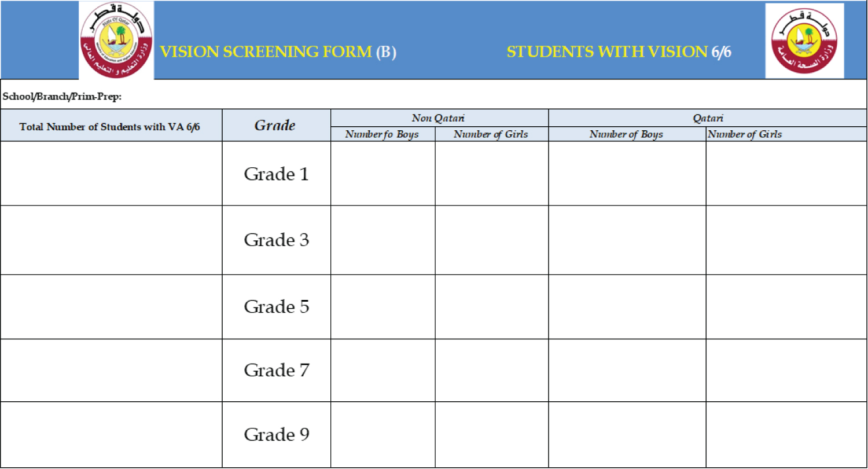Select the Total Number of Students header

[x=111, y=125]
